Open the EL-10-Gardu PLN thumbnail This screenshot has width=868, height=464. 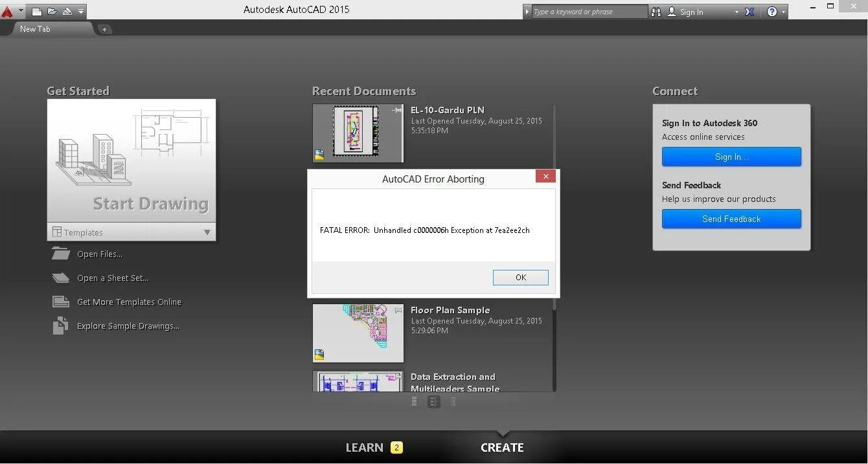tap(358, 133)
